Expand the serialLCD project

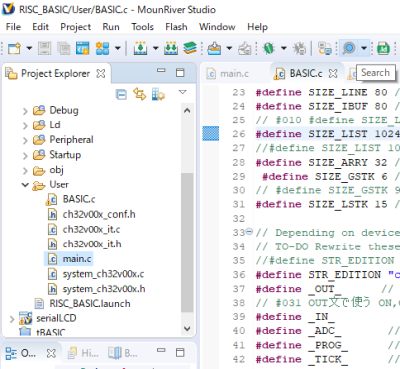12,319
